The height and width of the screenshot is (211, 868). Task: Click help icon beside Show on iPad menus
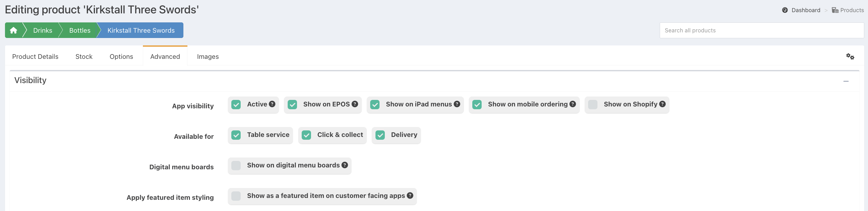pos(457,104)
